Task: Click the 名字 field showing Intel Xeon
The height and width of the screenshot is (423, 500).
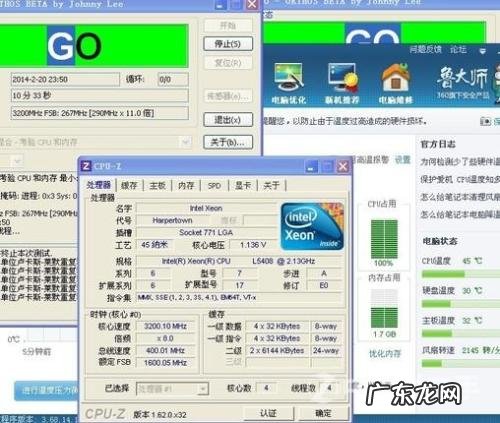Action: pyautogui.click(x=206, y=208)
